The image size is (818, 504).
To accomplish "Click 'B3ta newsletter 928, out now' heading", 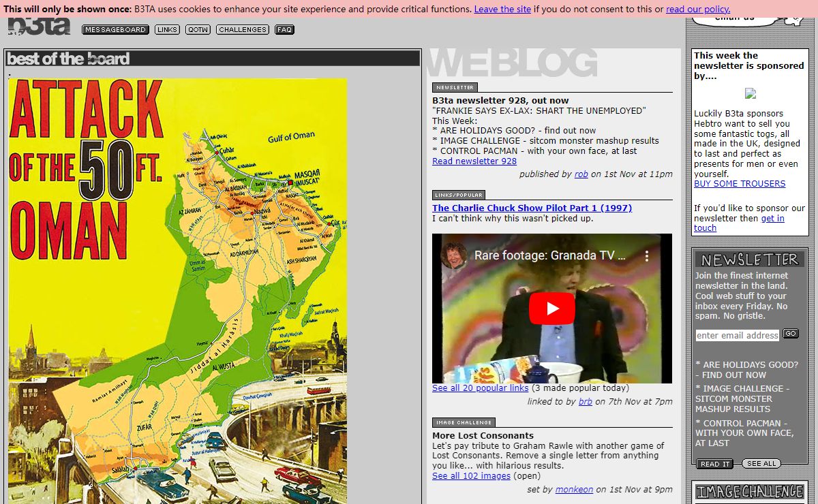I will 500,101.
